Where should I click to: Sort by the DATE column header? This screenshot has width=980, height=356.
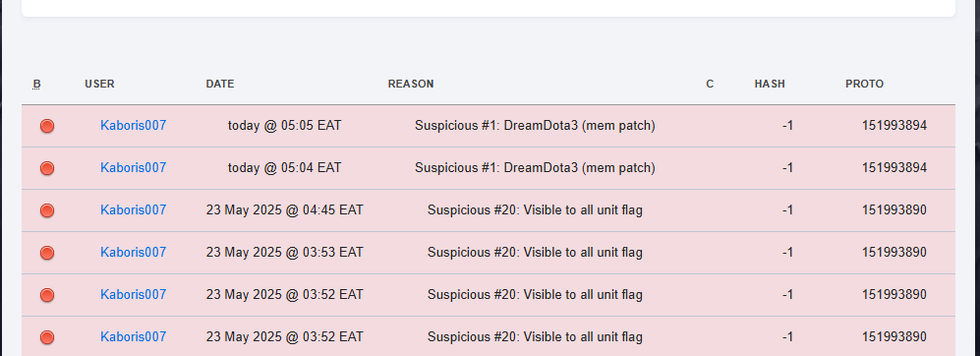coord(220,84)
